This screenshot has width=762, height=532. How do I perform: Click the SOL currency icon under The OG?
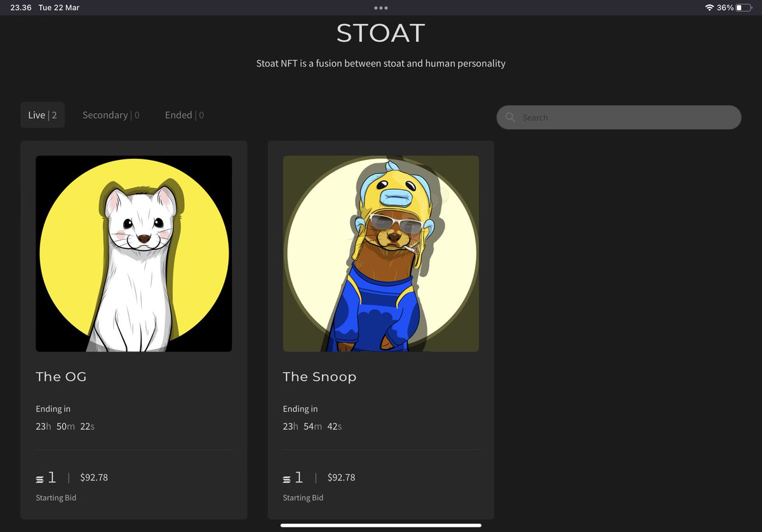coord(40,477)
